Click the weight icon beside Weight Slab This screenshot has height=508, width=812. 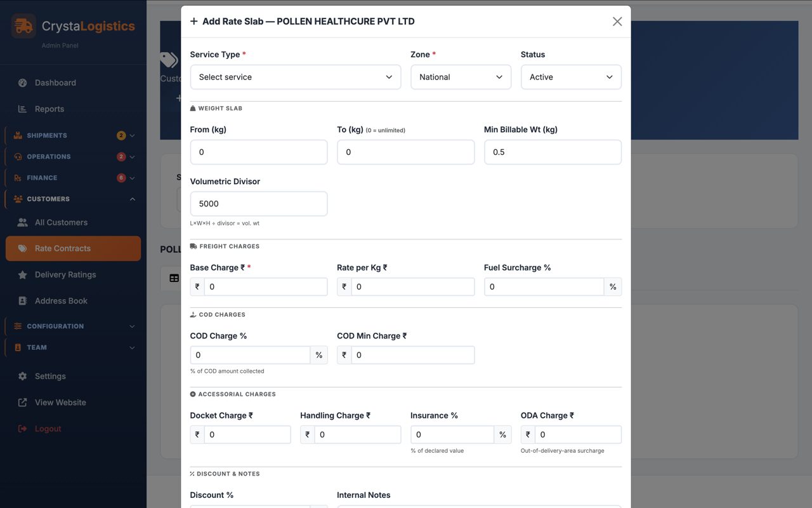(193, 109)
